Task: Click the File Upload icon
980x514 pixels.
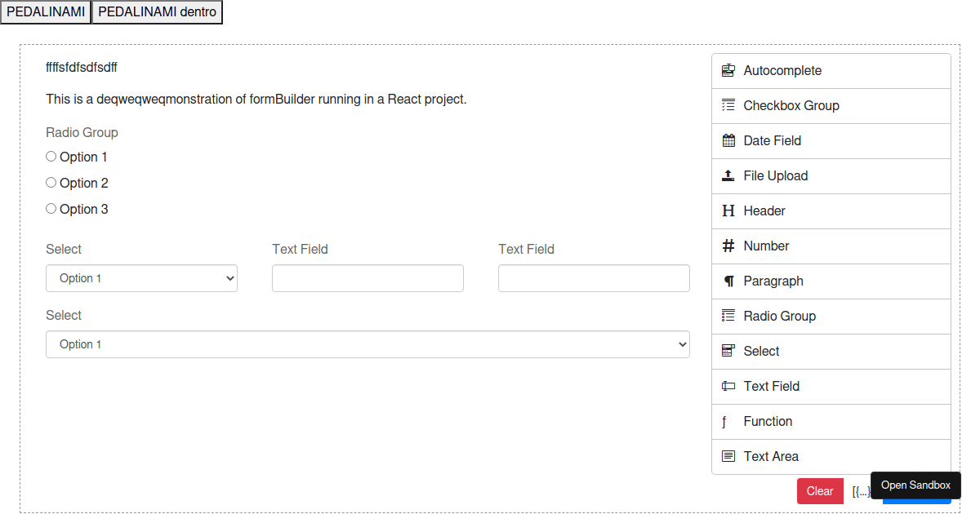Action: click(728, 175)
